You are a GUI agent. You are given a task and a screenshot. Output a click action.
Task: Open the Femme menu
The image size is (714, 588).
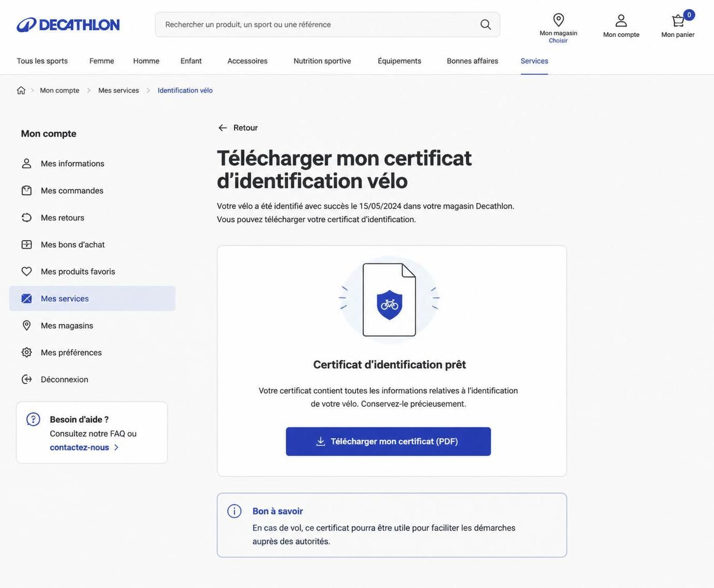[x=102, y=61]
